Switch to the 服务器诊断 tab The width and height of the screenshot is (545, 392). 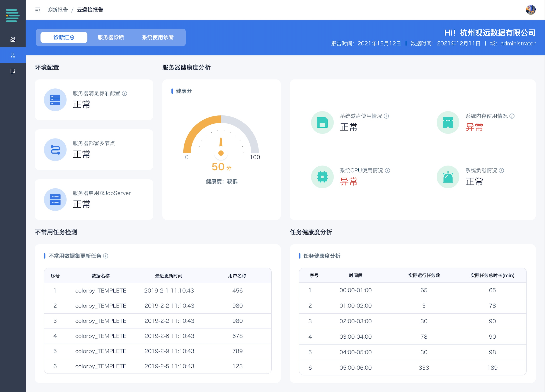(x=111, y=37)
